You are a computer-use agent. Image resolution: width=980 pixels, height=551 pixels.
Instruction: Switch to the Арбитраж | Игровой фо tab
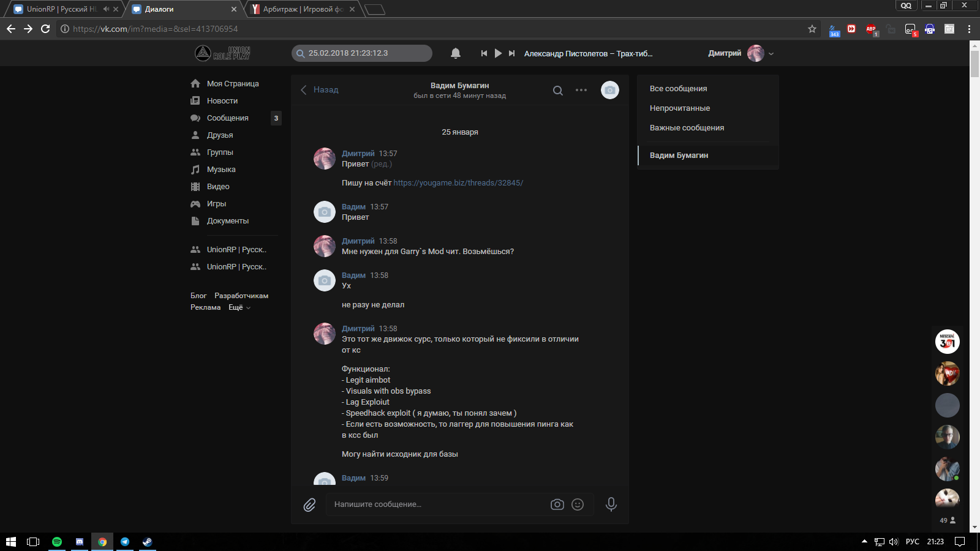click(303, 9)
